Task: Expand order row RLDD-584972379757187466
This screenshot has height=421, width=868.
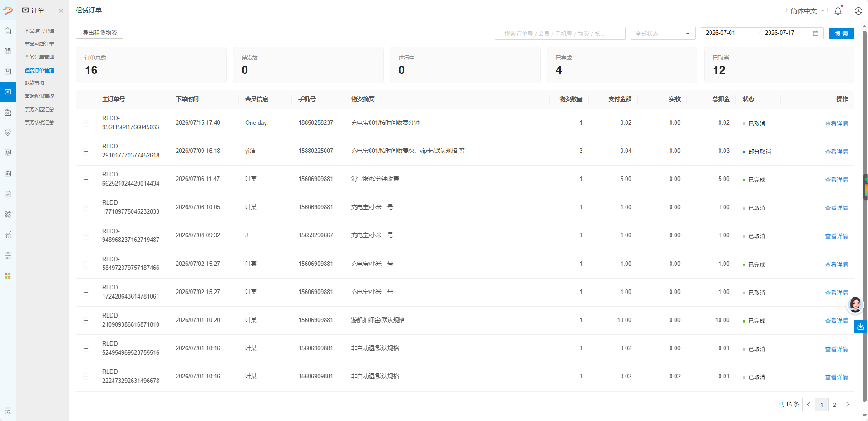Action: tap(86, 264)
